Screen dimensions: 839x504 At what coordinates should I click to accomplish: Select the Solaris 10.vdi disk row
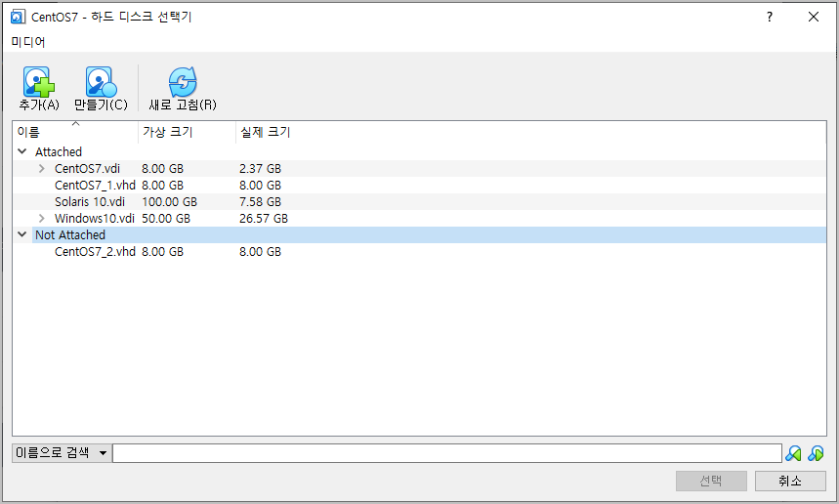point(420,202)
